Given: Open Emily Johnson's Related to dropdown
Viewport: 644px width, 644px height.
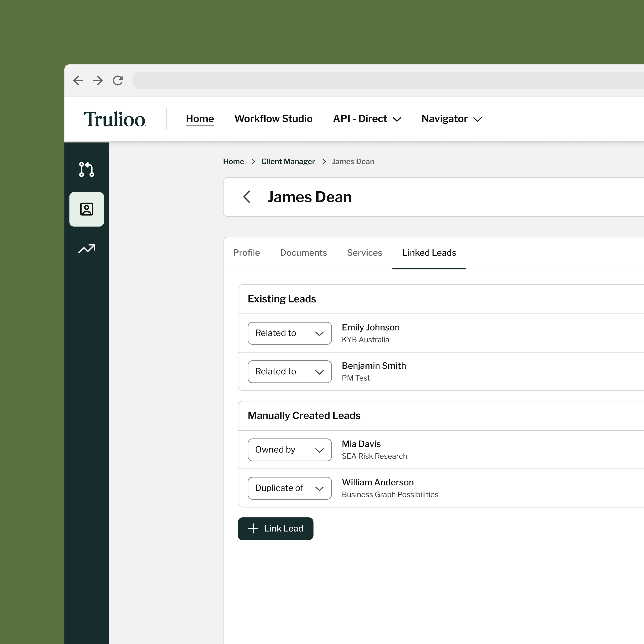Looking at the screenshot, I should (290, 333).
